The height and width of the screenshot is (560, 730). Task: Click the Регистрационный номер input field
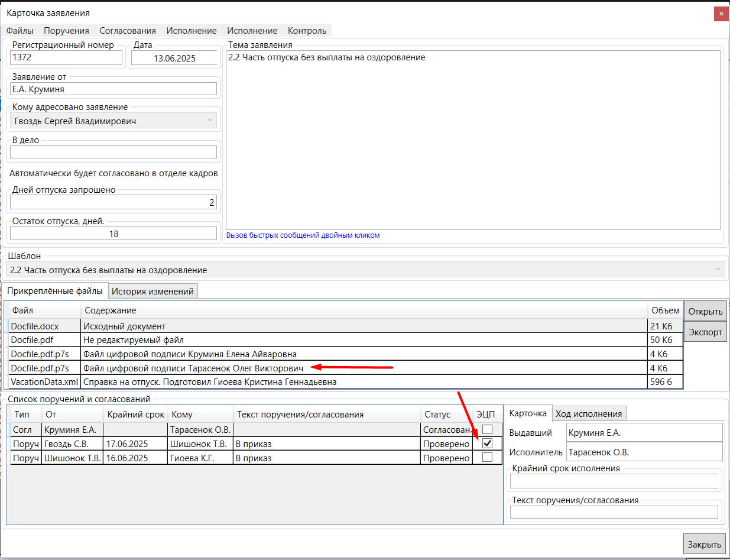[x=66, y=58]
